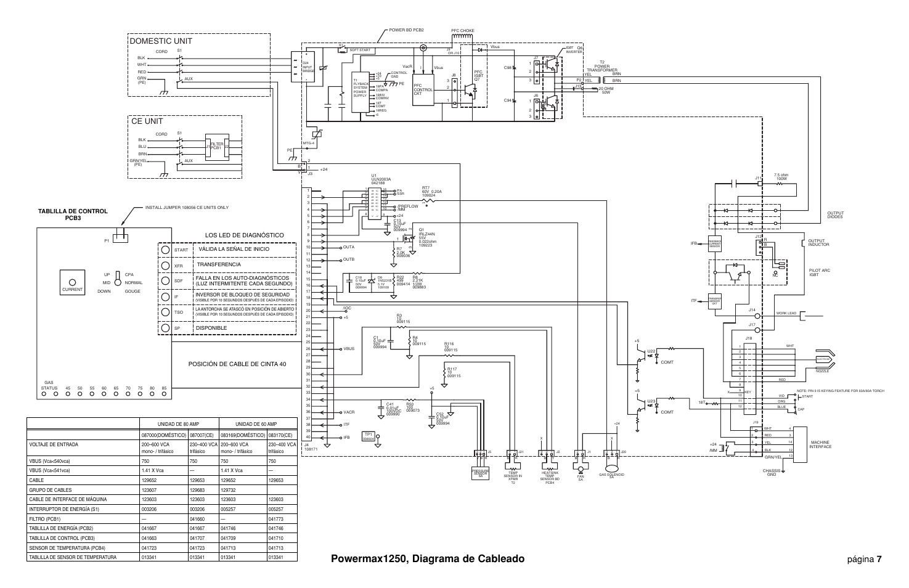The height and width of the screenshot is (588, 909).
Task: Click the START diagnostic LED circle
Action: point(166,250)
